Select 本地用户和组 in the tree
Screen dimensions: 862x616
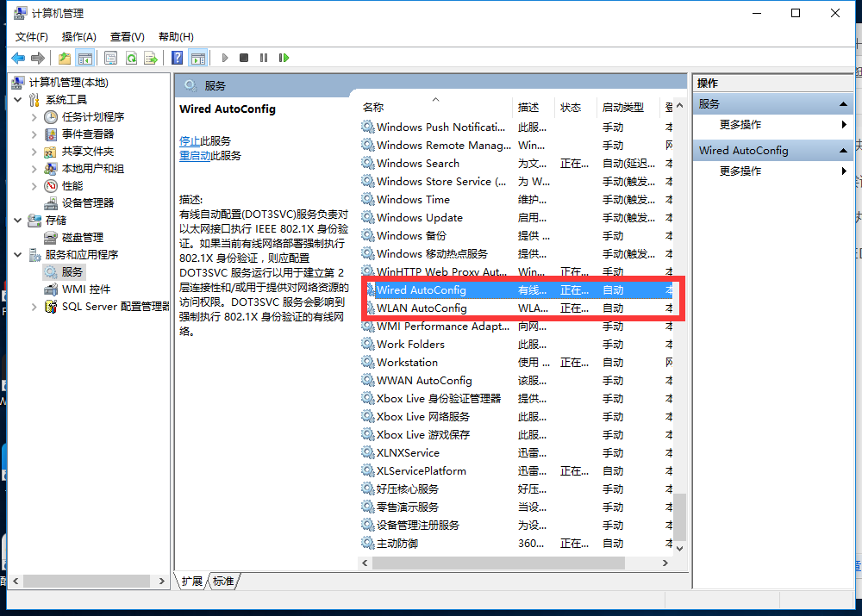tap(93, 169)
